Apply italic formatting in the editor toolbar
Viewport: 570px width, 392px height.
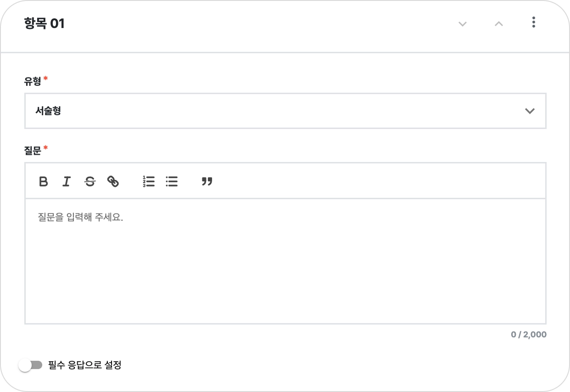[x=67, y=181]
